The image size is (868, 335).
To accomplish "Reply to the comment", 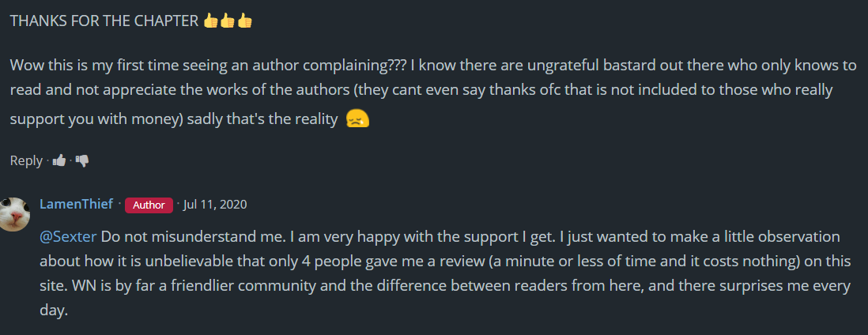I will click(x=26, y=160).
